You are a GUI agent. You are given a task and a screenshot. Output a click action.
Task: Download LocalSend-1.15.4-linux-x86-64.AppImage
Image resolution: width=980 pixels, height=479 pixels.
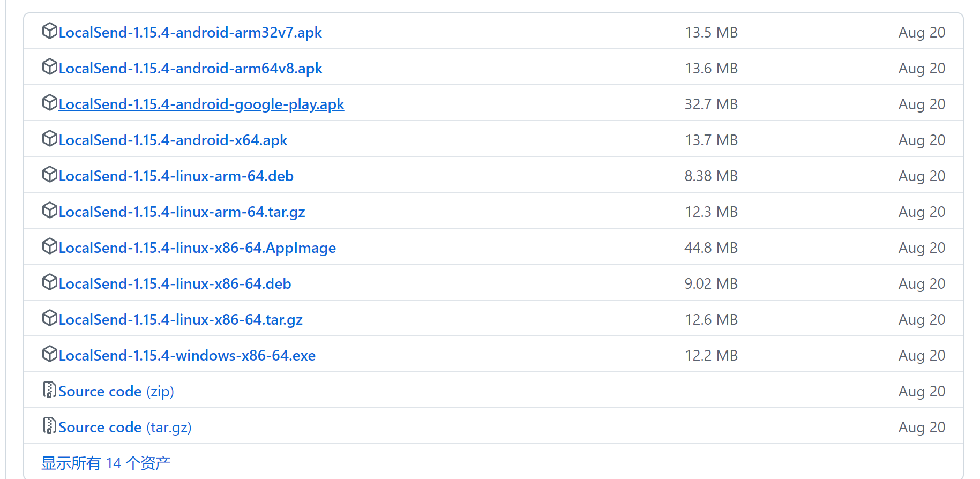coord(197,248)
